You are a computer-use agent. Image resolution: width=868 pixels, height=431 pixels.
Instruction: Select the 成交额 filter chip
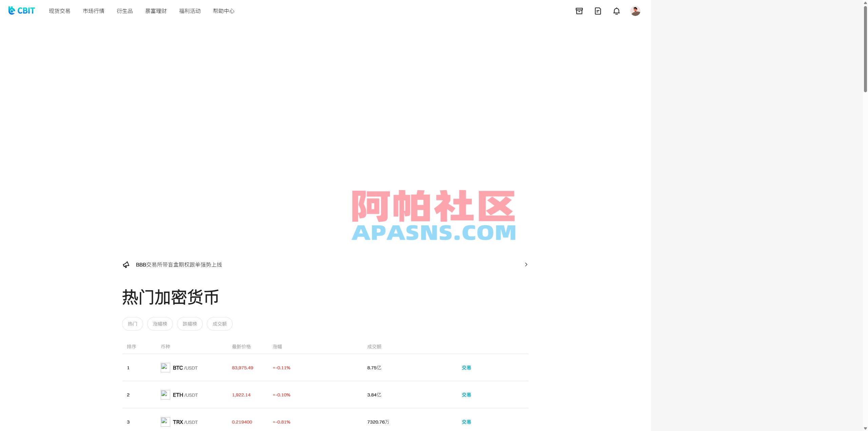[x=219, y=324]
